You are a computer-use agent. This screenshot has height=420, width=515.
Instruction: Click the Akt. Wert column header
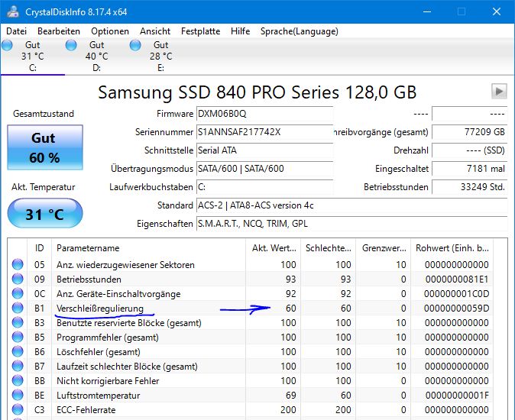point(274,248)
